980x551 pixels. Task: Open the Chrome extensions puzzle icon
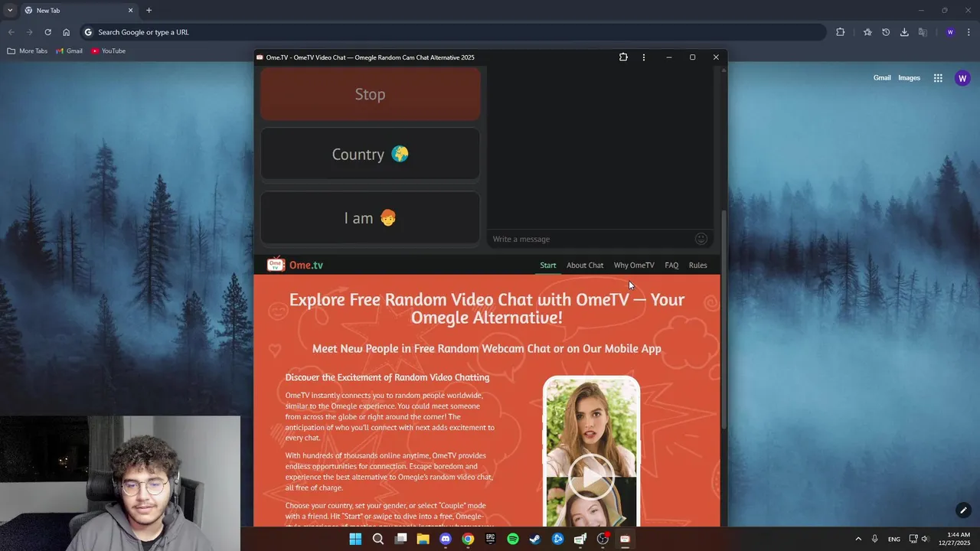click(x=840, y=32)
